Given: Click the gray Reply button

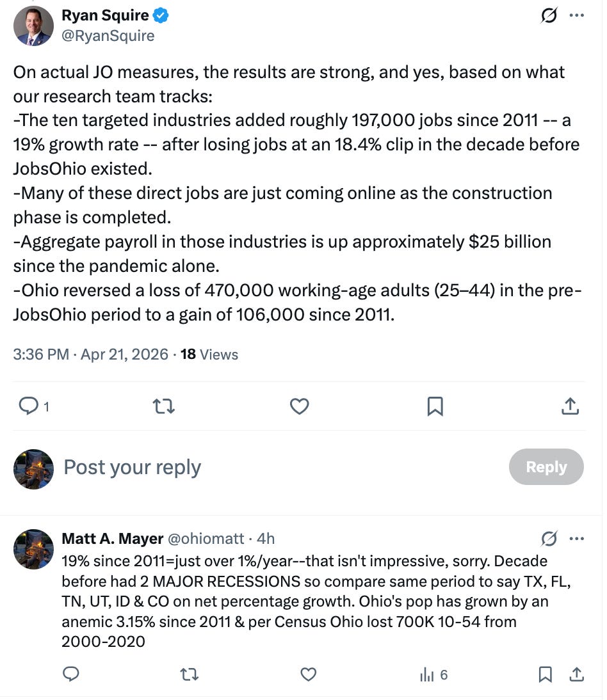Looking at the screenshot, I should [x=546, y=467].
